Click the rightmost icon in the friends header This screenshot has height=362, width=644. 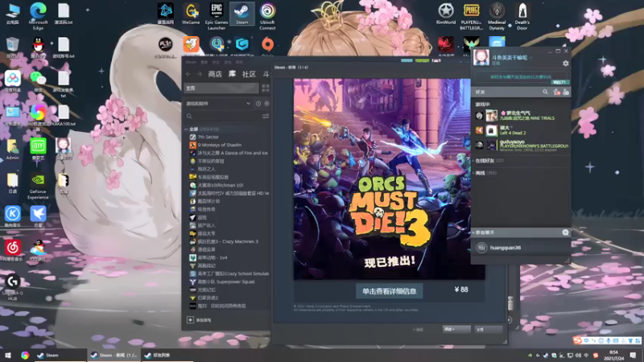[x=566, y=92]
